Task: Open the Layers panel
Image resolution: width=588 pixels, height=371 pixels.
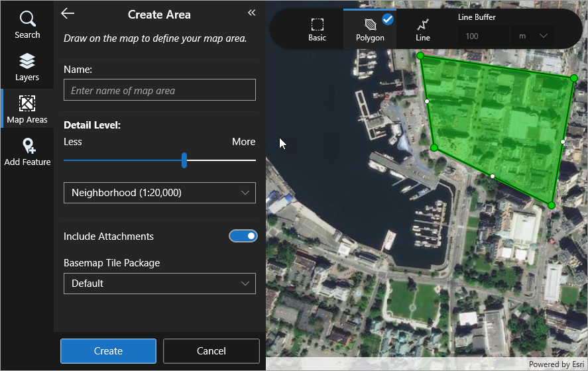Action: 27,67
